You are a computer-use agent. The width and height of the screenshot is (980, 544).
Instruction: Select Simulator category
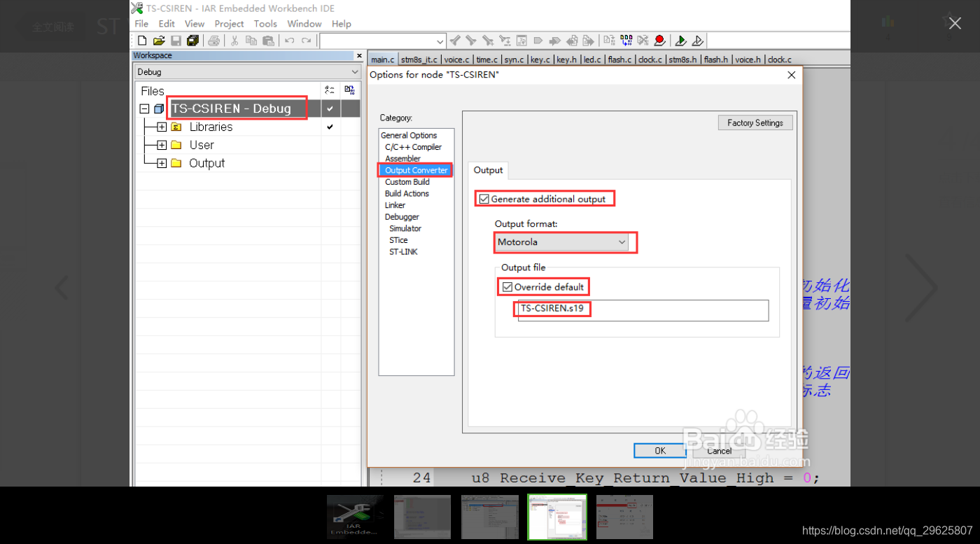(x=405, y=228)
